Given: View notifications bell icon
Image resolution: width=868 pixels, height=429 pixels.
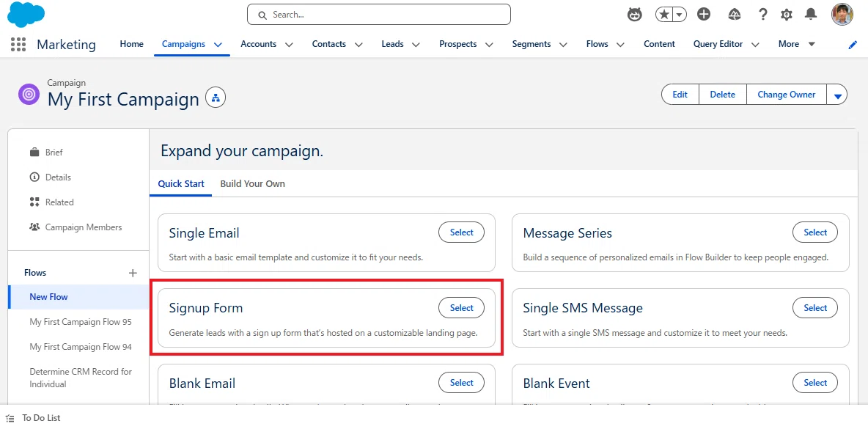Looking at the screenshot, I should [x=811, y=15].
